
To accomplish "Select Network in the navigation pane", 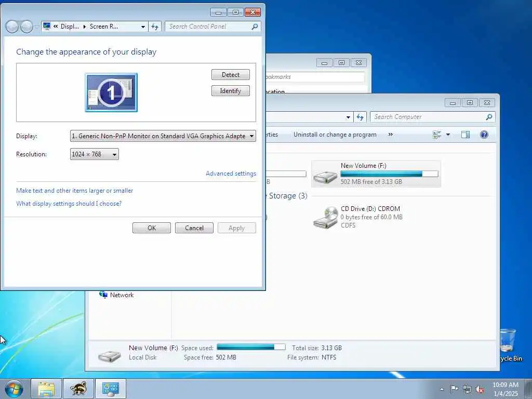I will point(116,295).
